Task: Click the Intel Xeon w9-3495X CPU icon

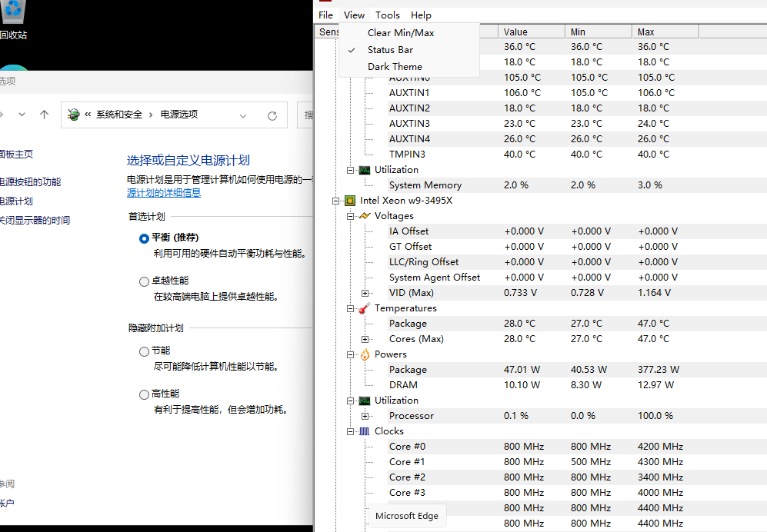Action: [x=350, y=201]
